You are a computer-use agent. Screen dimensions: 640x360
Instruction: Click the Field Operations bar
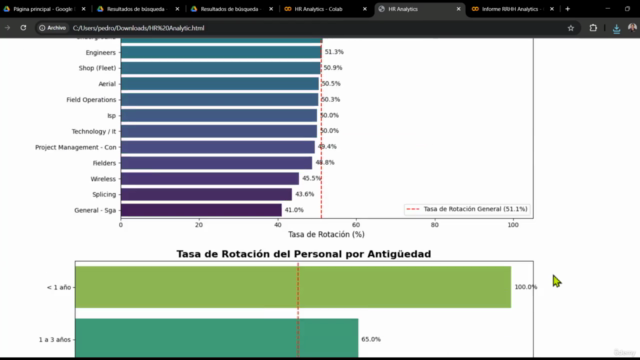pyautogui.click(x=219, y=100)
